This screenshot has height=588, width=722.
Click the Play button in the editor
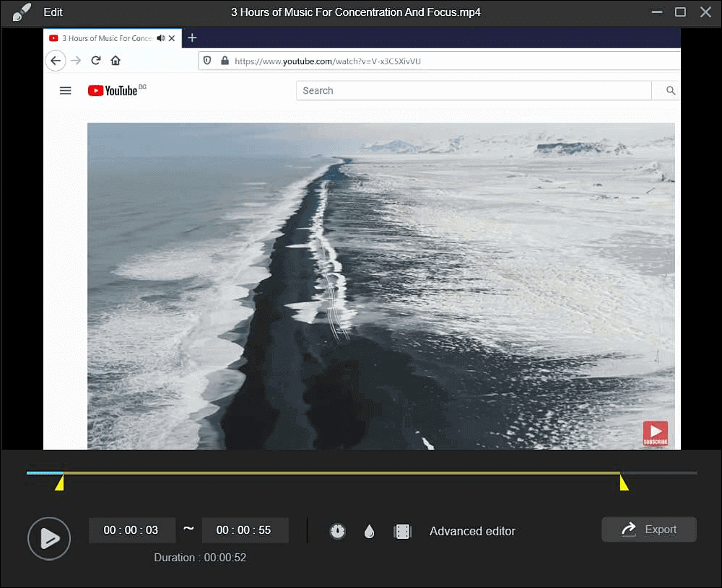pyautogui.click(x=49, y=538)
